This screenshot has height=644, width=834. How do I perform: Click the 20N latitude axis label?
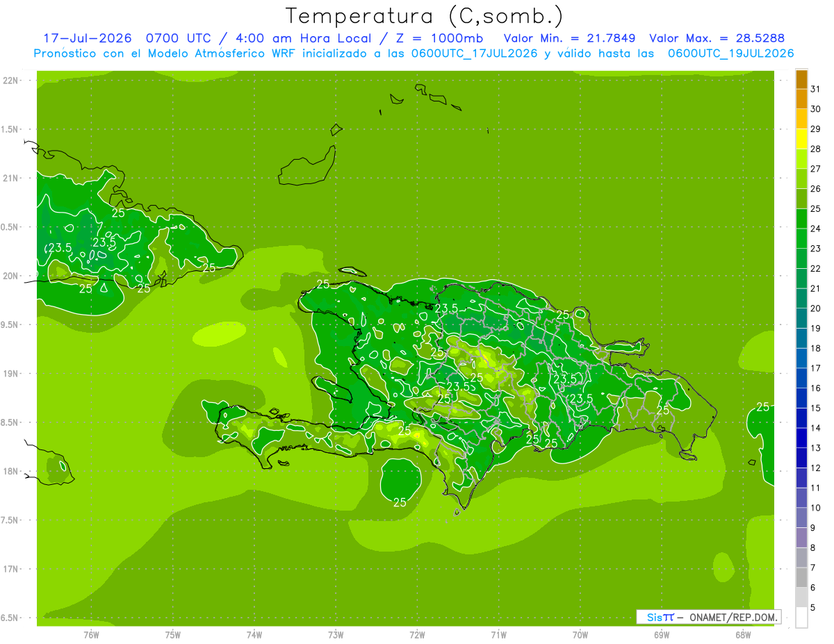(x=10, y=276)
